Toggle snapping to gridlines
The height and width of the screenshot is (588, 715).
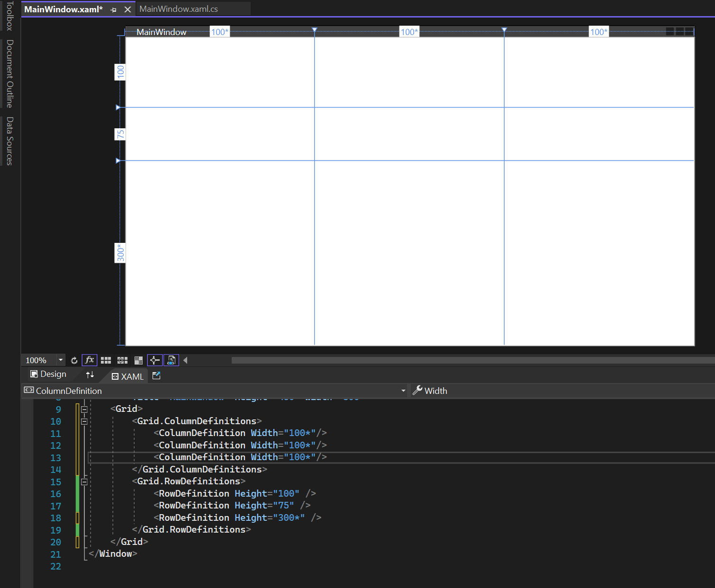click(x=122, y=360)
